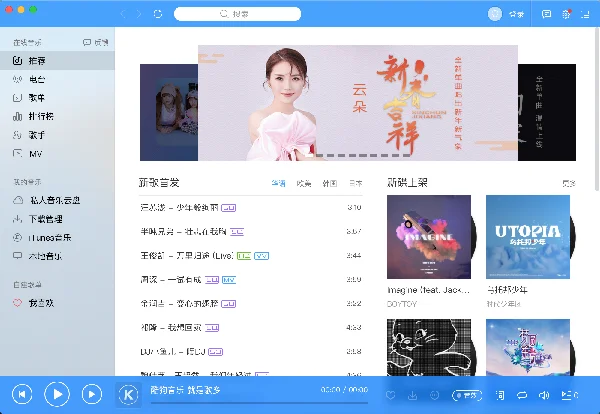Screen dimensions: 600x414
Task: Open the settings gear icon
Action: (566, 14)
